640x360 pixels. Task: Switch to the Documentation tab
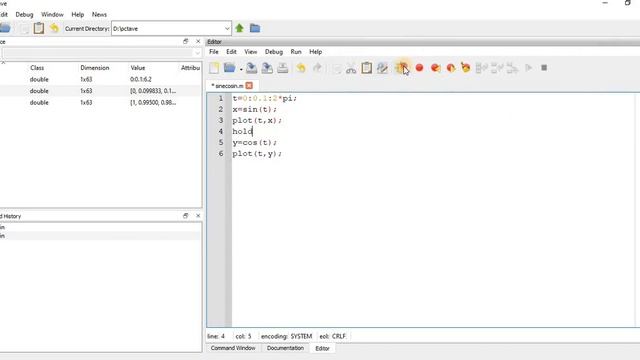coord(285,348)
